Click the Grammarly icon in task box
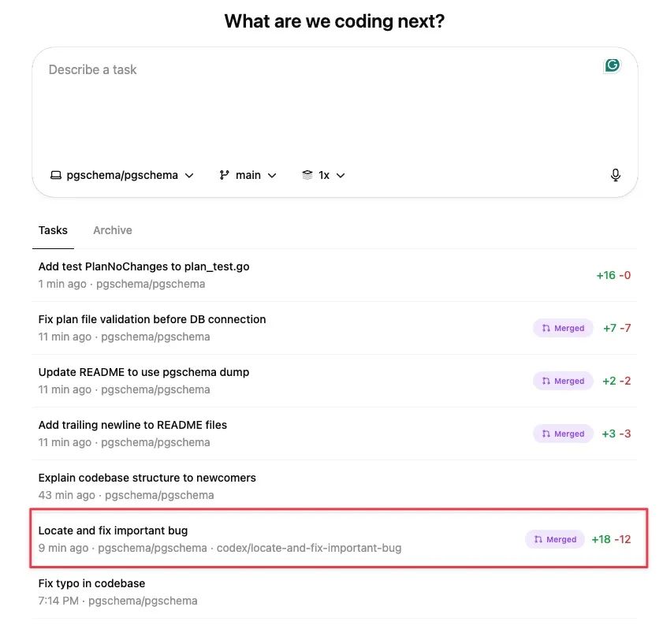The image size is (663, 644). [612, 65]
